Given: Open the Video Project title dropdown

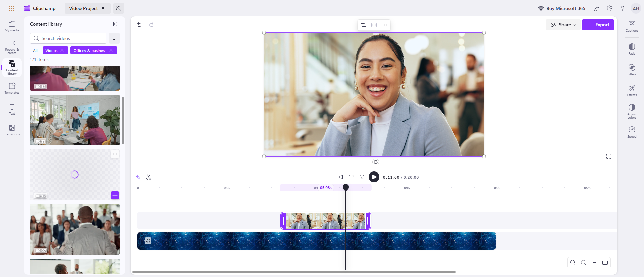Looking at the screenshot, I should click(87, 8).
